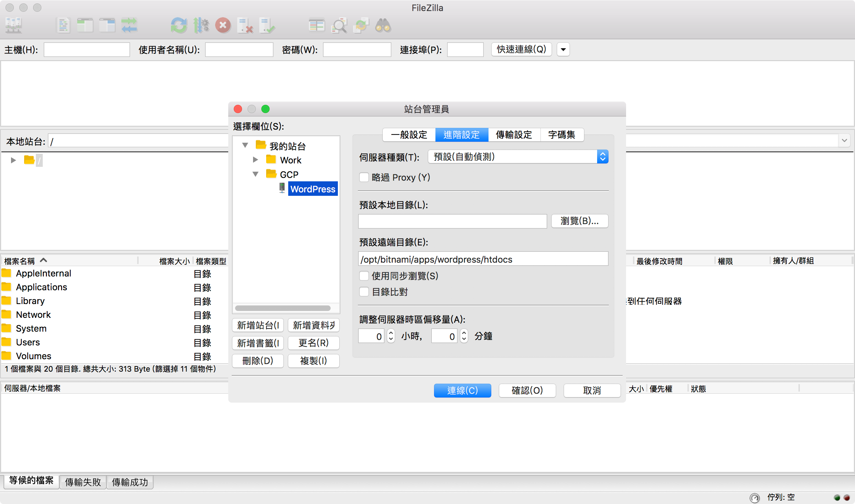Increase hours using the timezone offset stepper
This screenshot has width=855, height=504.
(391, 333)
